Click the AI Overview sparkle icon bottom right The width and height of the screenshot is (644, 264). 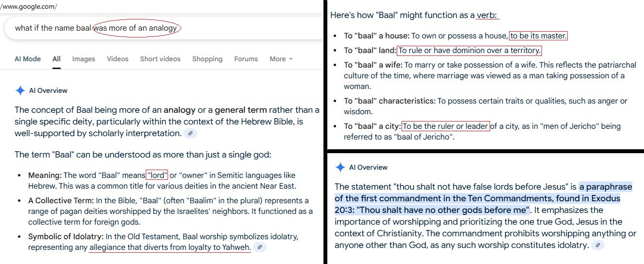pos(340,167)
